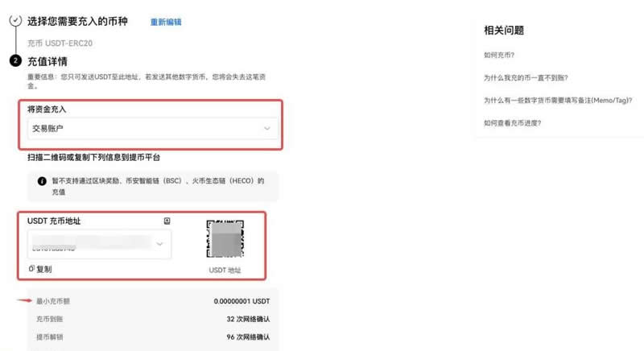This screenshot has height=351, width=644.
Task: Click the 重新编辑 link to re-edit coin
Action: pyautogui.click(x=166, y=22)
